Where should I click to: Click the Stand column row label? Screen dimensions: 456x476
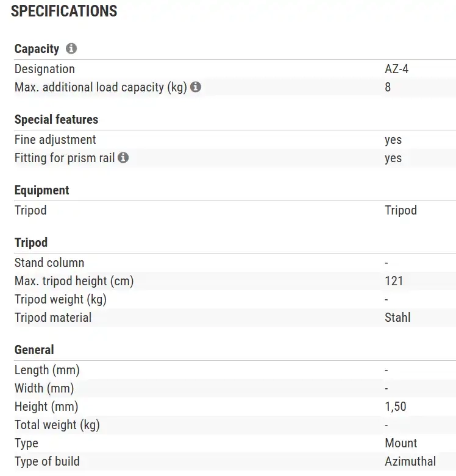pos(49,263)
